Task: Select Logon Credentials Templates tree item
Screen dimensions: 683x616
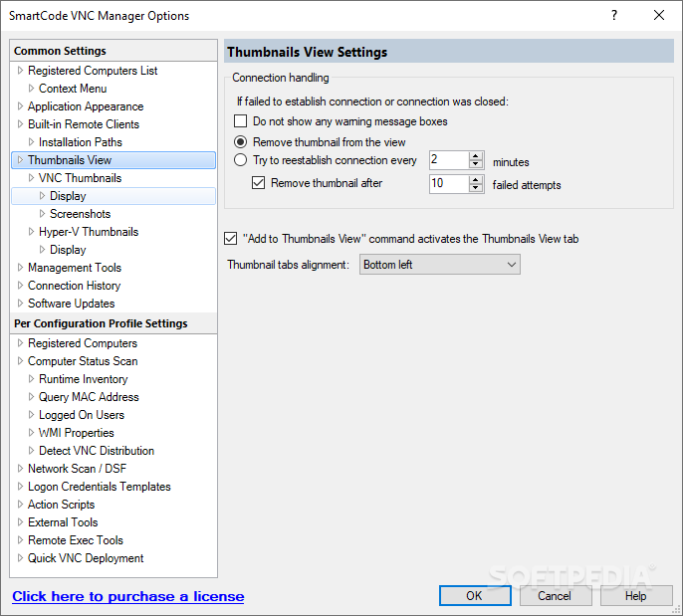Action: (x=100, y=487)
